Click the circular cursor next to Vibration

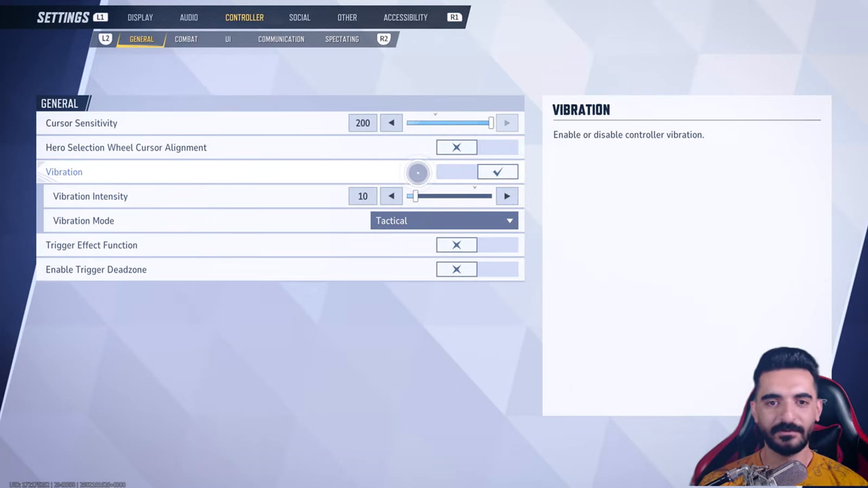[x=418, y=173]
